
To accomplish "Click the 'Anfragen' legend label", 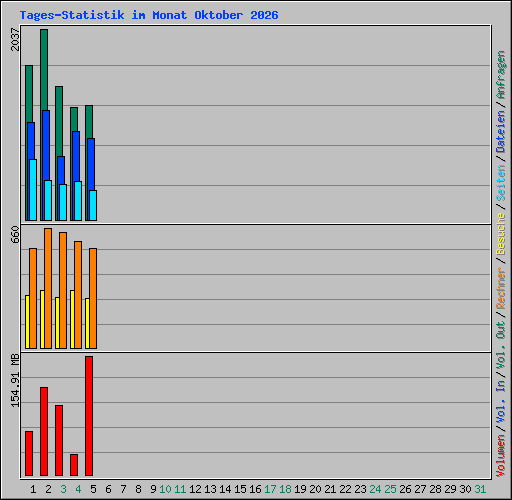I will (501, 75).
